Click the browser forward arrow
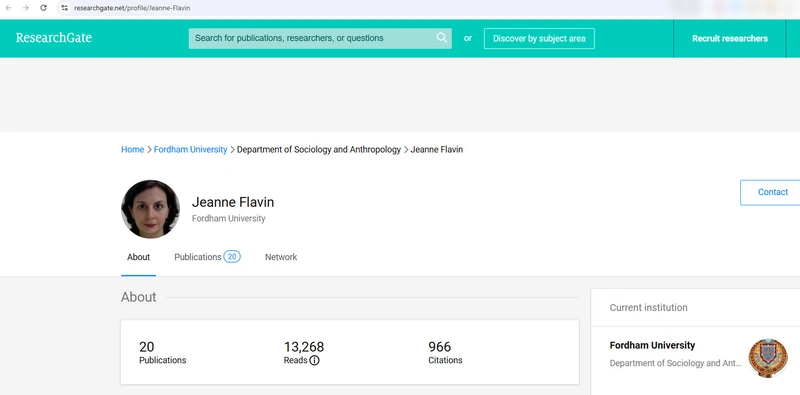Image resolution: width=800 pixels, height=395 pixels. click(26, 8)
